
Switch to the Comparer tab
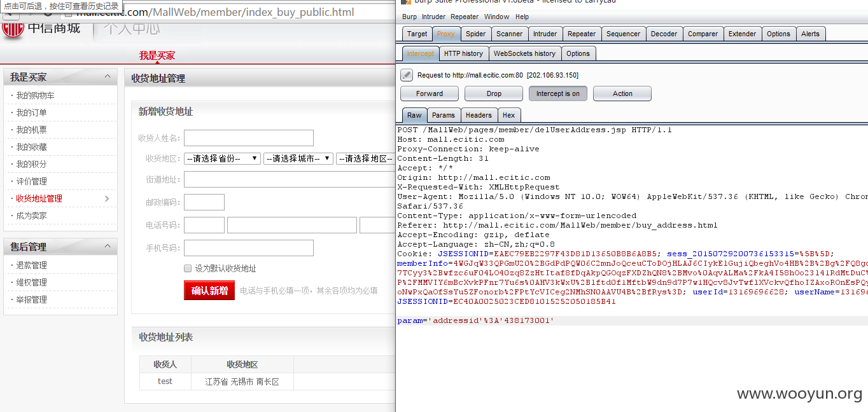point(703,34)
